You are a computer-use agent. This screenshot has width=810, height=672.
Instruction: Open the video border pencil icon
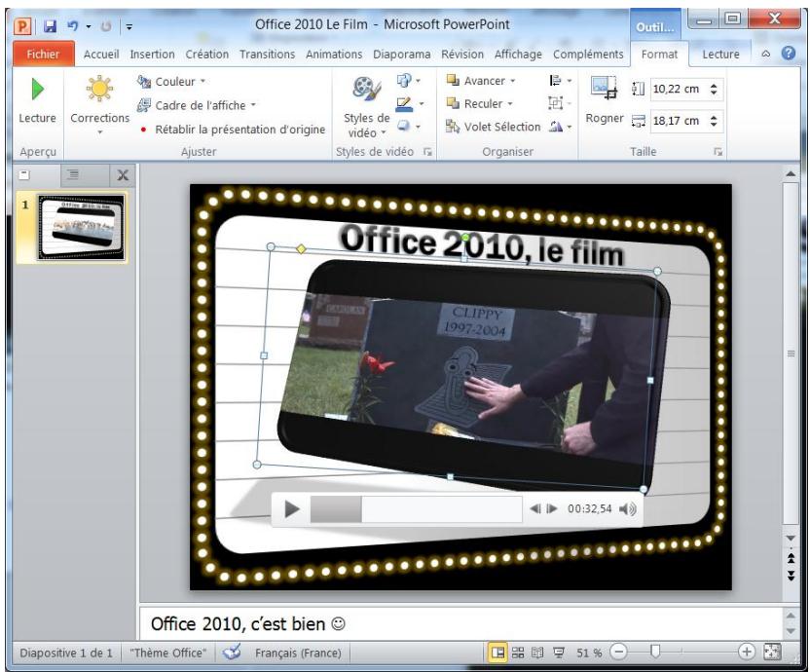tap(409, 104)
